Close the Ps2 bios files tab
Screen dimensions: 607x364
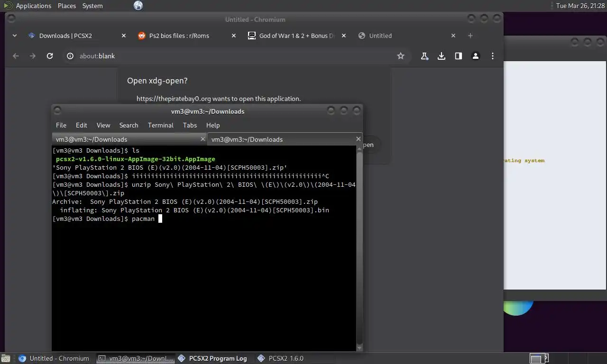pos(234,36)
